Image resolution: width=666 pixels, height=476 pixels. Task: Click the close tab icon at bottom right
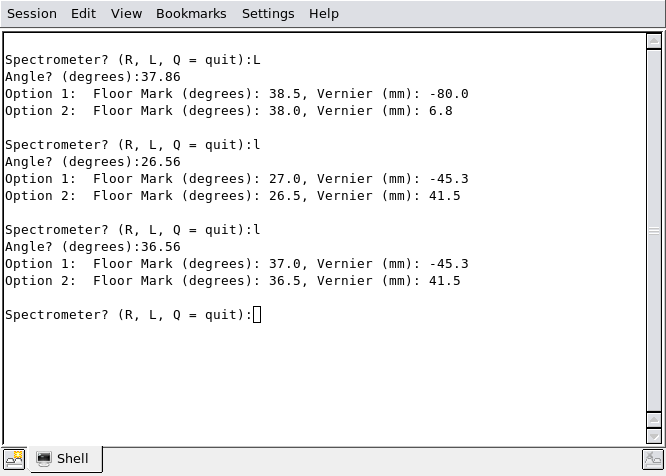click(x=653, y=460)
